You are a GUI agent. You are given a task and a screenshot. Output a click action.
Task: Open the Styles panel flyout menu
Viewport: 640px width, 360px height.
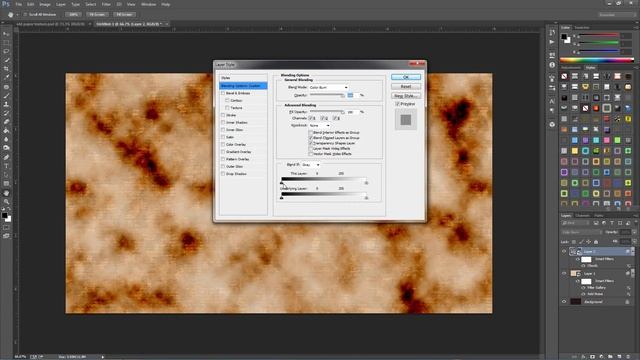pyautogui.click(x=636, y=67)
